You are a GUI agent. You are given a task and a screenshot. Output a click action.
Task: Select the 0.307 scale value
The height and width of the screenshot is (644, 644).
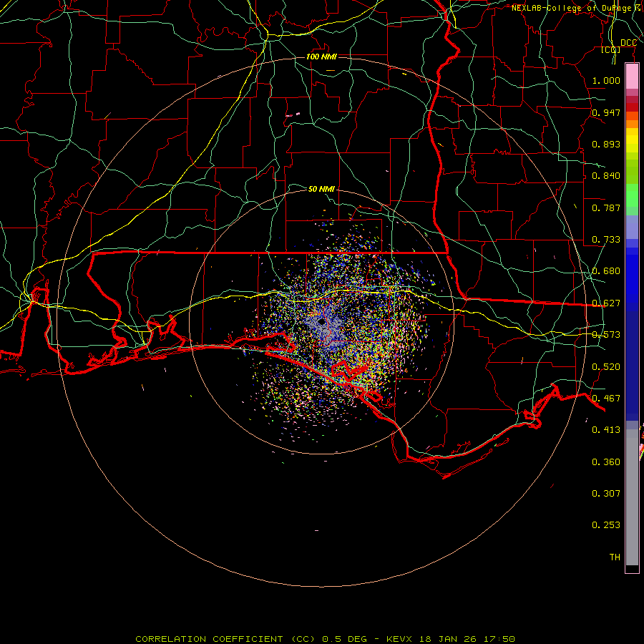(x=606, y=493)
